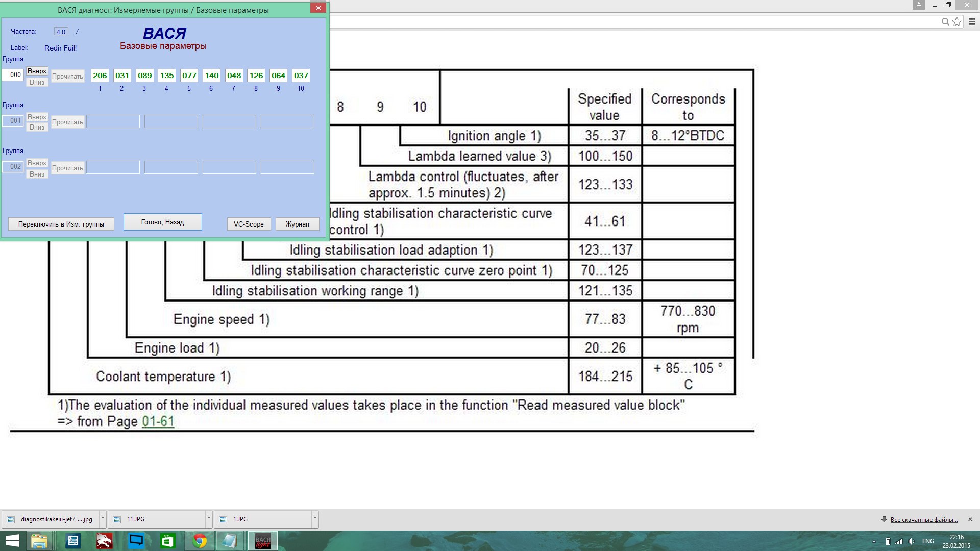
Task: Open the Chrome hamburger menu
Action: click(x=972, y=21)
